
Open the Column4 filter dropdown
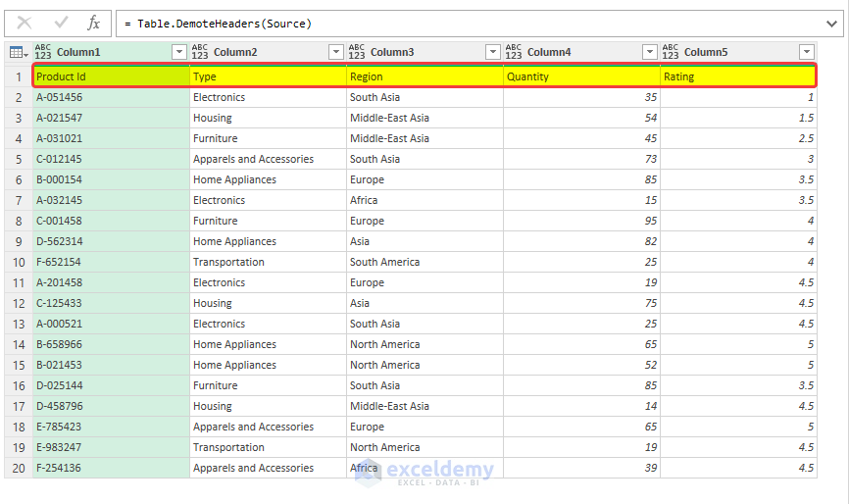point(650,52)
